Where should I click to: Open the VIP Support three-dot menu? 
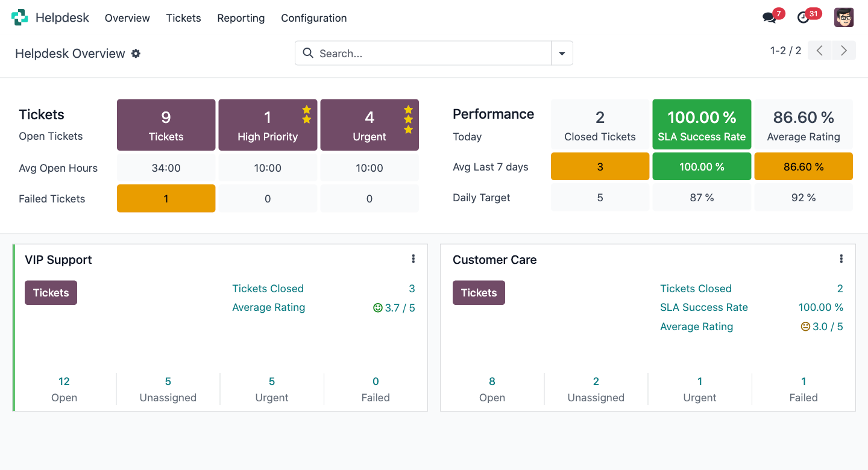coord(413,258)
